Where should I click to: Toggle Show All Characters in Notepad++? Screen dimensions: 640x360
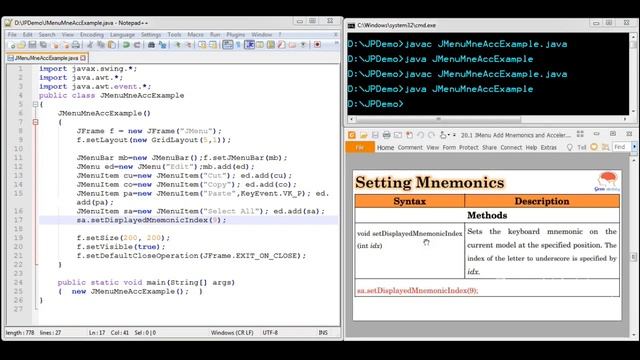point(238,45)
